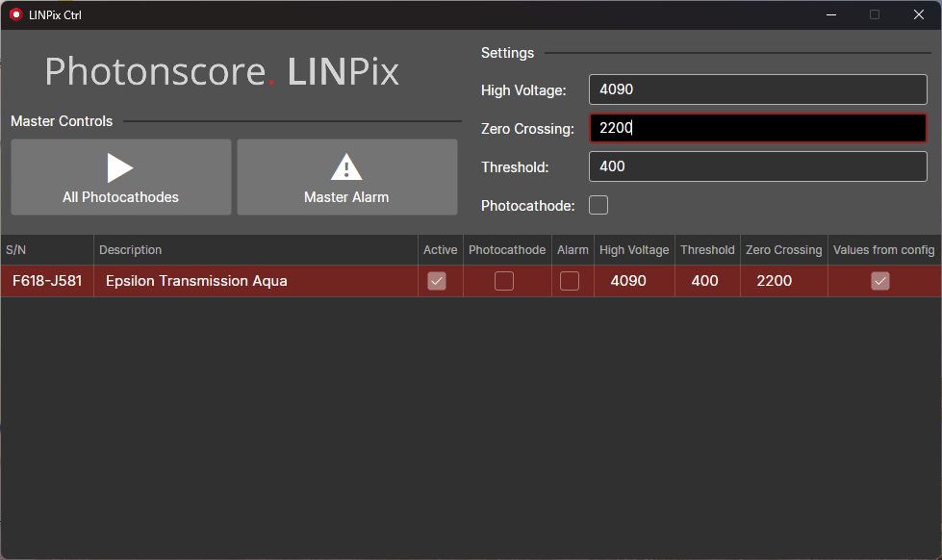Click the 400 Threshold table cell

click(707, 281)
